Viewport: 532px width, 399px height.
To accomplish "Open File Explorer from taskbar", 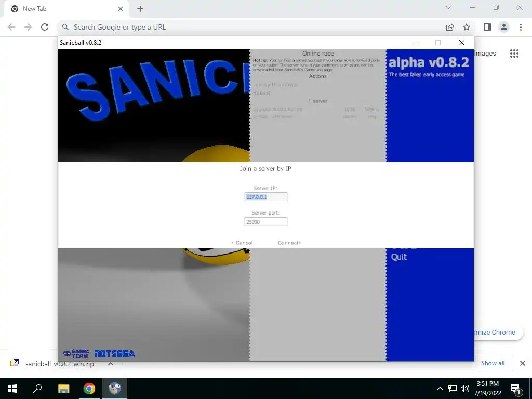I will [63, 389].
